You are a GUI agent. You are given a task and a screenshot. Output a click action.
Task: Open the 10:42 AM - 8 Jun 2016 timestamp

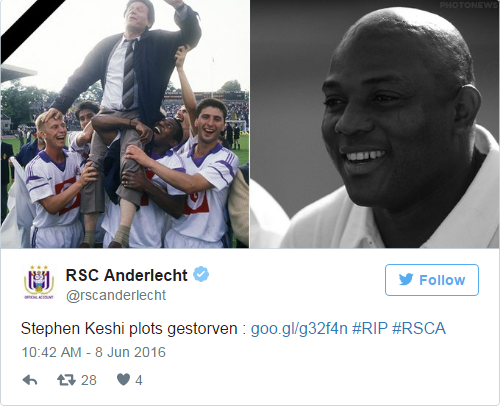pos(94,352)
